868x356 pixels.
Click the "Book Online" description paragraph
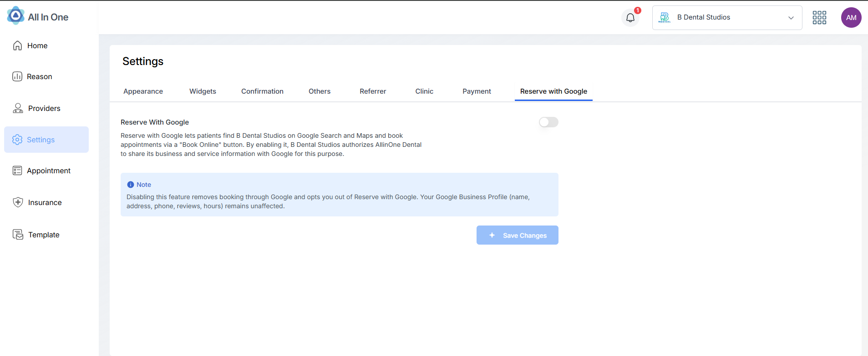271,145
